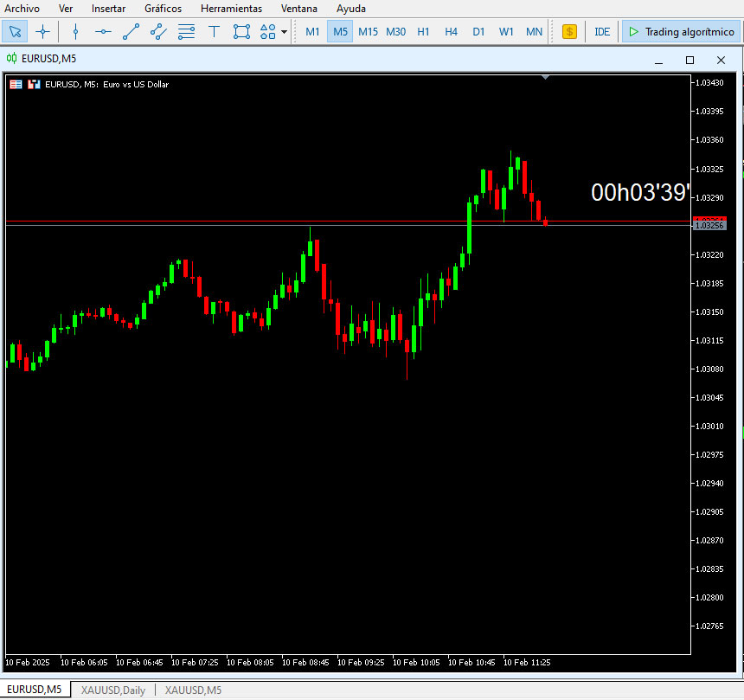The width and height of the screenshot is (744, 700).
Task: Select the trendline drawing tool
Action: (x=131, y=32)
